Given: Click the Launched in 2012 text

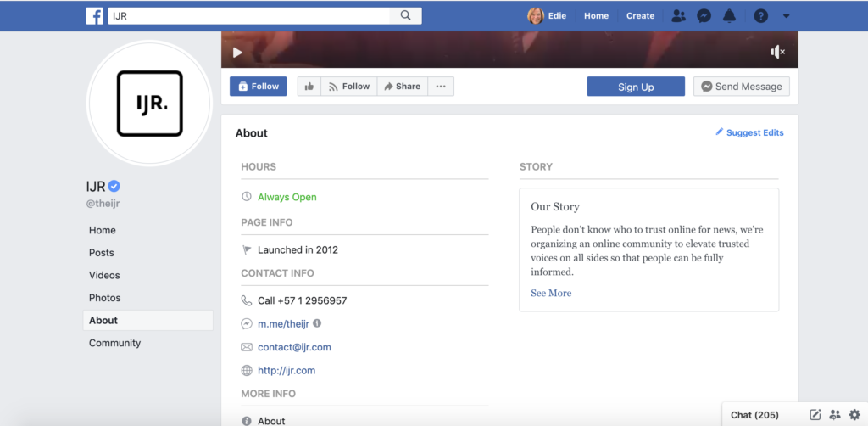Looking at the screenshot, I should pyautogui.click(x=298, y=249).
